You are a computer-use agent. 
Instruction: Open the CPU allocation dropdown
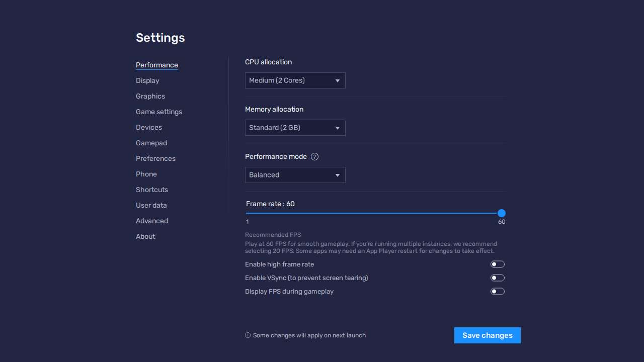(295, 80)
